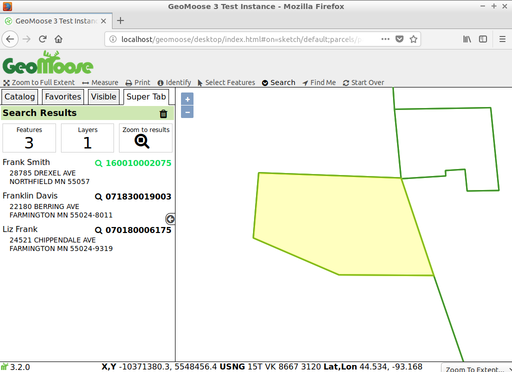Click the coordinates display in status bar
512x372 pixels.
click(262, 367)
